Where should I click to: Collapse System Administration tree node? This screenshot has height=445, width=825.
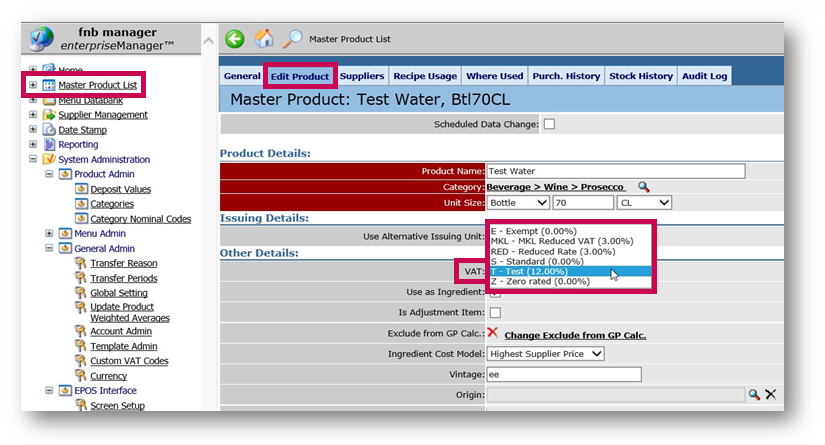(33, 158)
